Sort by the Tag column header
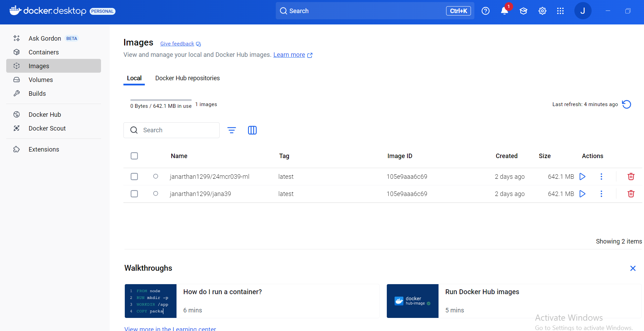This screenshot has height=331, width=644. pyautogui.click(x=284, y=156)
